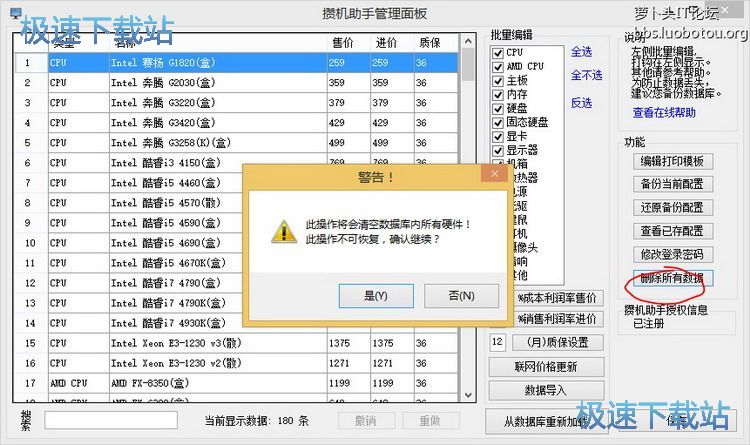Toggle the 内存 checkbox
This screenshot has height=445, width=750.
[x=498, y=95]
